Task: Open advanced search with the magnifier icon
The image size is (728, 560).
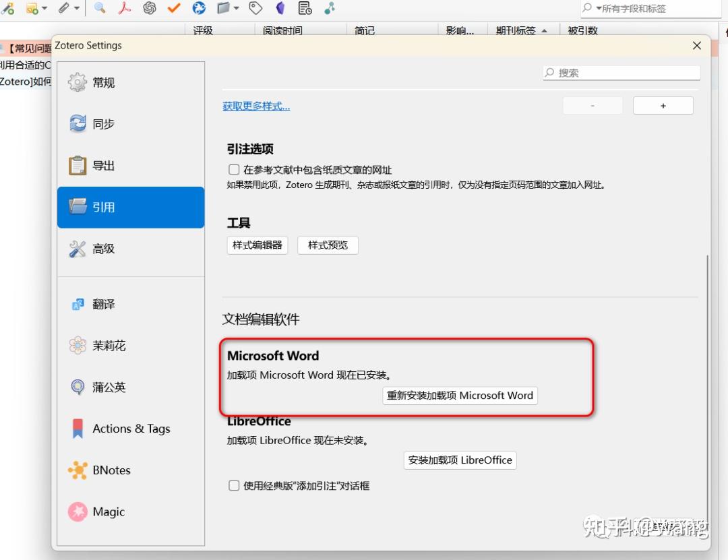Action: (100, 9)
